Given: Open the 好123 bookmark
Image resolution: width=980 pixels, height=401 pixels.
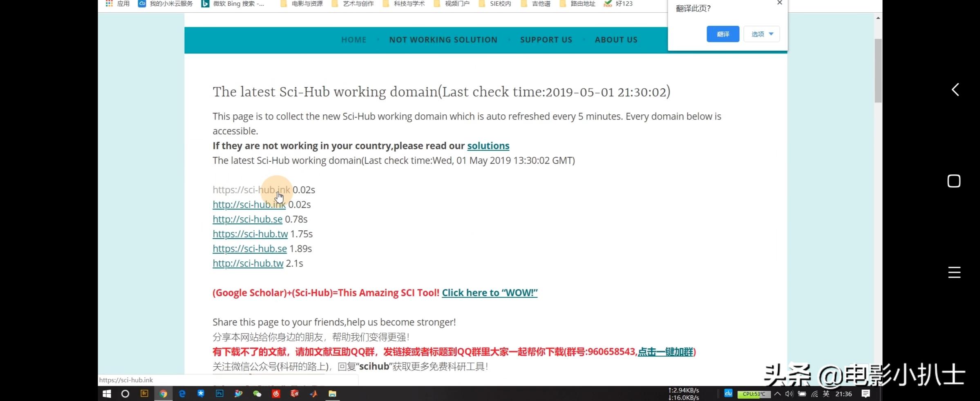Looking at the screenshot, I should (618, 4).
